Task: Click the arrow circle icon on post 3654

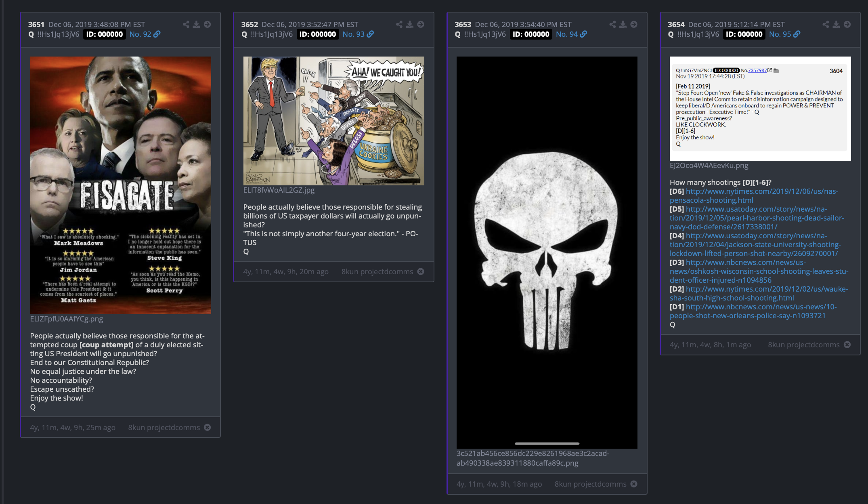Action: point(847,24)
